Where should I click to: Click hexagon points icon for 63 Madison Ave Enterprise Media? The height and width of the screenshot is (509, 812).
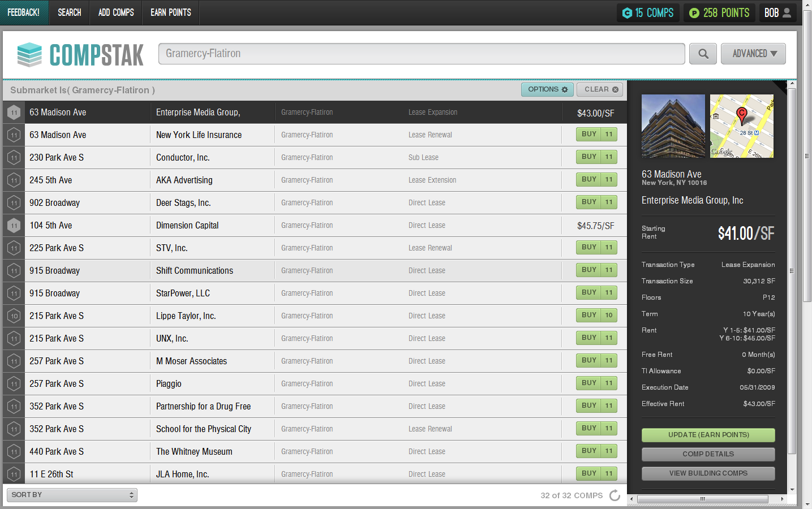(14, 113)
